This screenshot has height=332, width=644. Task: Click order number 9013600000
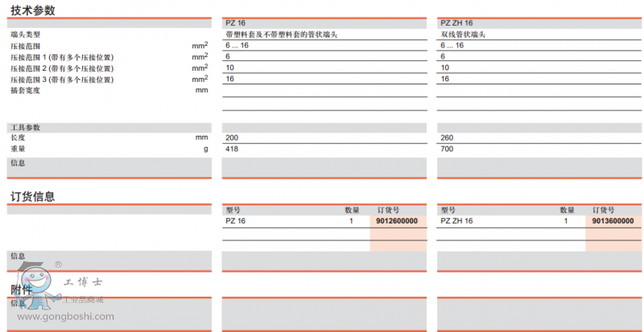(613, 221)
